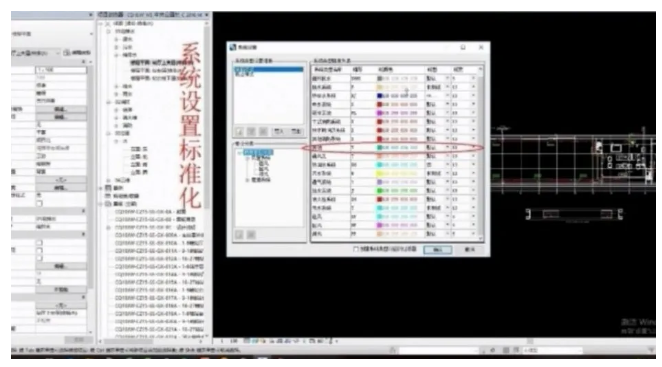
Task: Open the line width dropdown in the PF row
Action: [x=473, y=234]
